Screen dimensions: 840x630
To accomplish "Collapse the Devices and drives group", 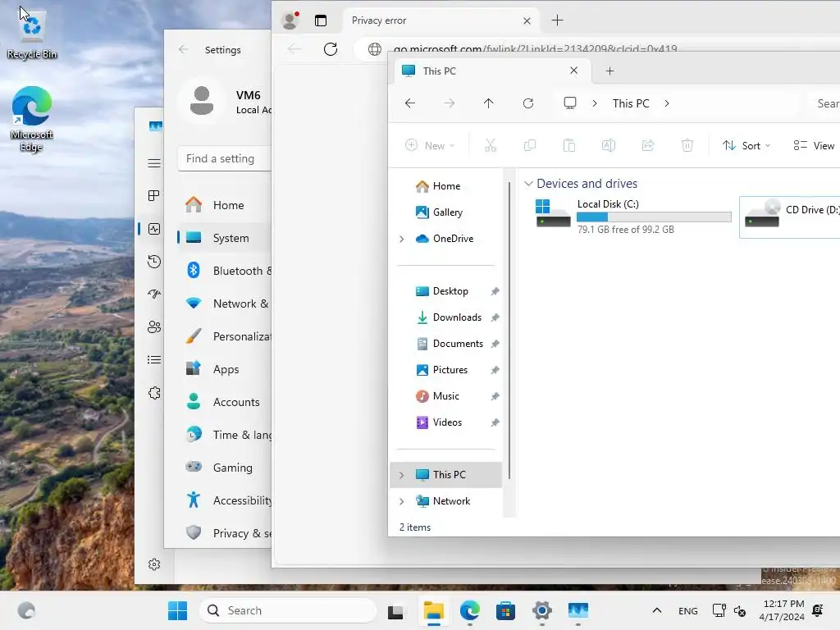I will [528, 184].
